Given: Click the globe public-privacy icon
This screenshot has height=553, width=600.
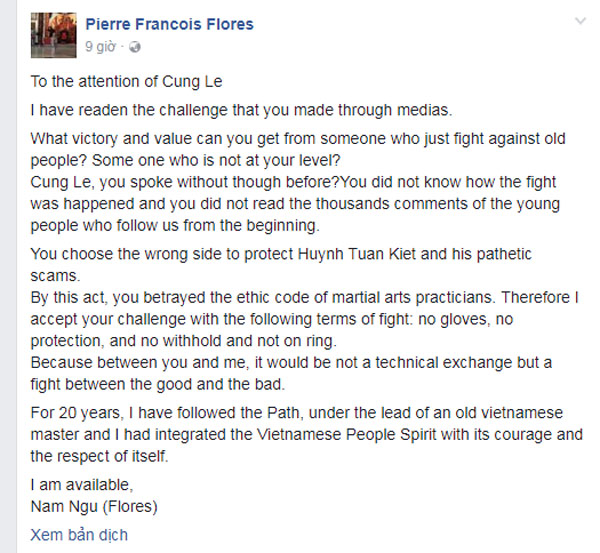Looking at the screenshot, I should [135, 47].
